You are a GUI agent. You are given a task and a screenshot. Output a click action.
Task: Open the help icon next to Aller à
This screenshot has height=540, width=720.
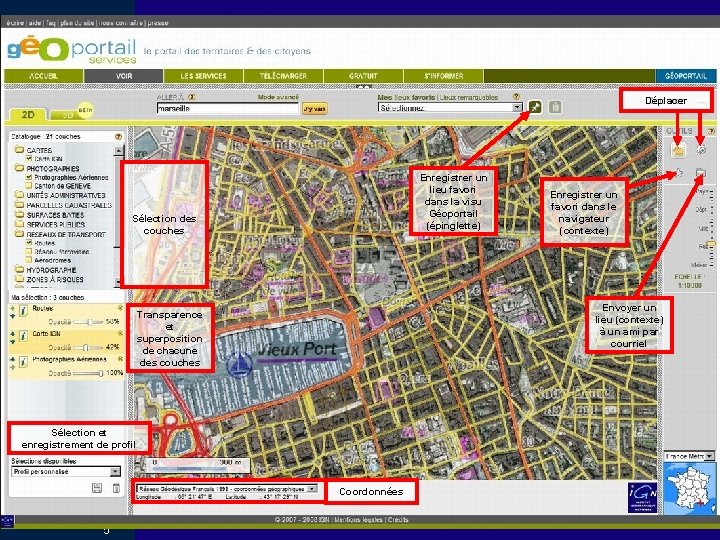click(191, 97)
